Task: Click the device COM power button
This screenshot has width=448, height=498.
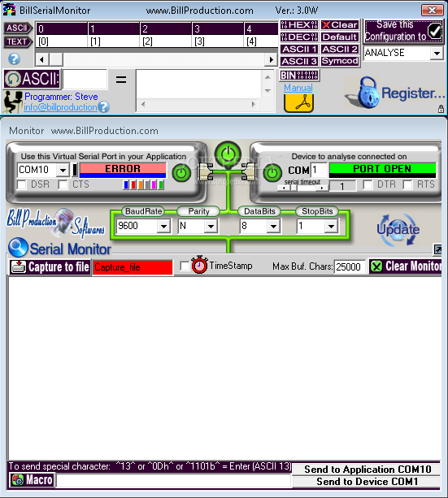Action: [x=272, y=173]
